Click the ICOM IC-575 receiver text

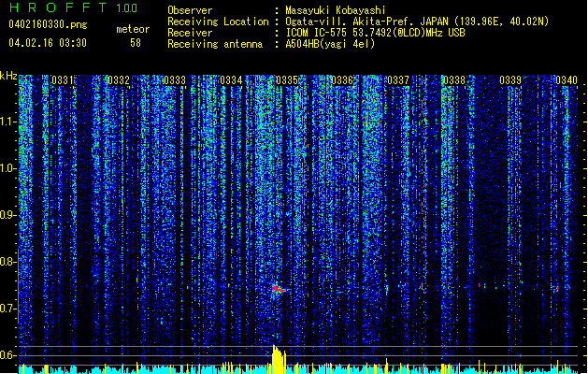[376, 33]
